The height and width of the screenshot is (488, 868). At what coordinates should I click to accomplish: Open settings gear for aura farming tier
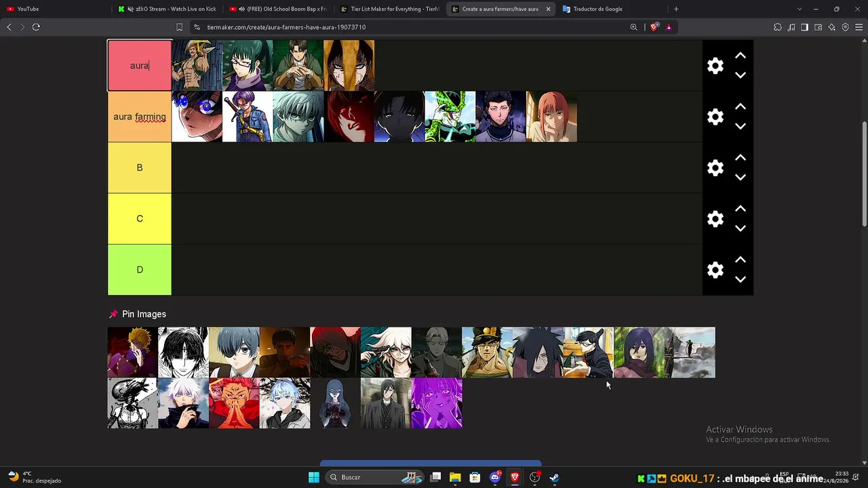pos(715,117)
